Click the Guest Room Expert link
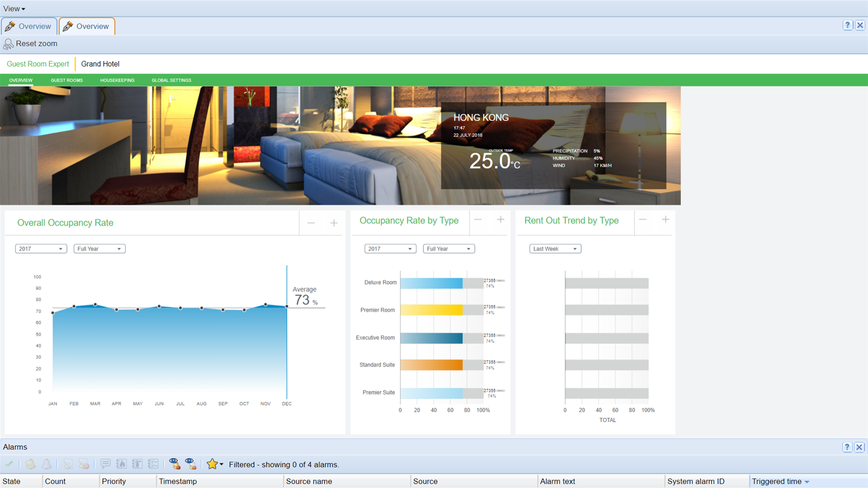868x488 pixels. coord(38,64)
